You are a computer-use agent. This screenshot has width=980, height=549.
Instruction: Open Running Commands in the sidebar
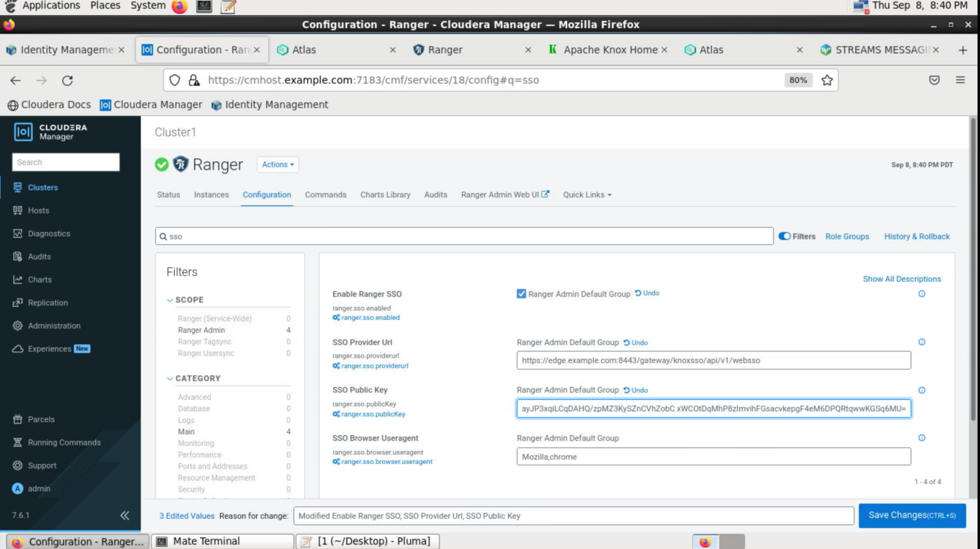coord(57,443)
